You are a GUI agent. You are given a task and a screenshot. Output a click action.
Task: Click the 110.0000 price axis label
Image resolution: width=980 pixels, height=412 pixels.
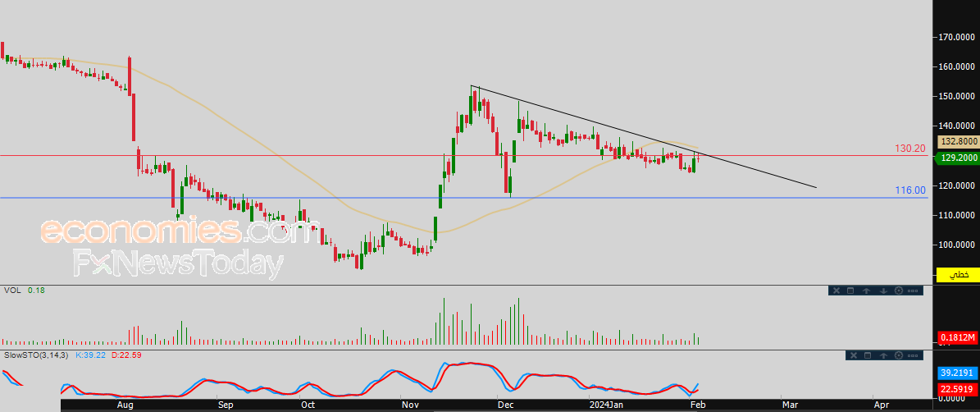(958, 215)
